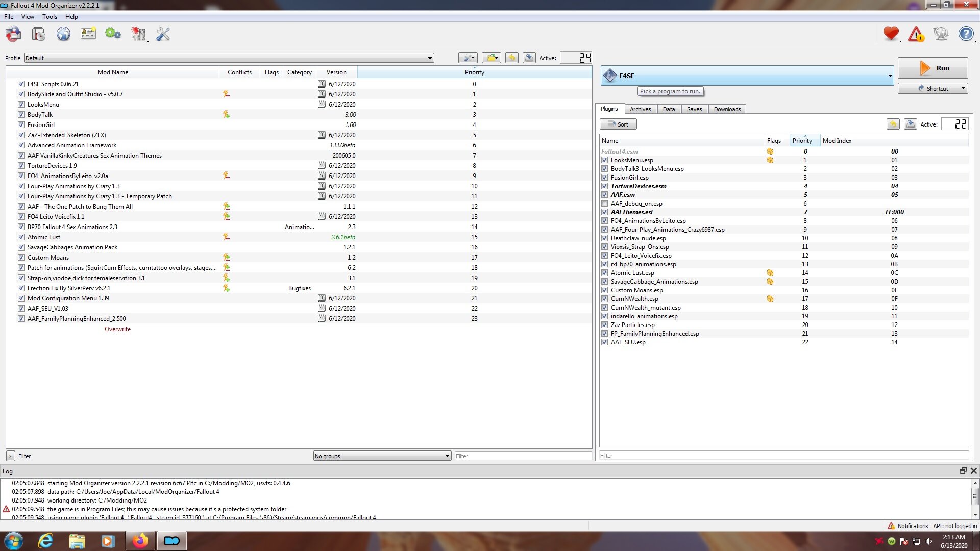
Task: Open the wrench list options dropdown
Action: click(x=468, y=58)
